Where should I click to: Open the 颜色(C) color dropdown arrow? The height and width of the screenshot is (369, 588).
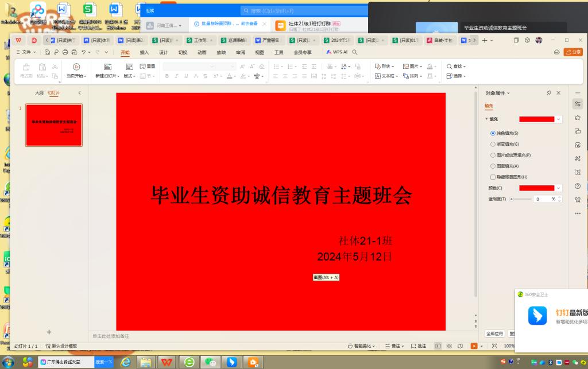click(559, 188)
